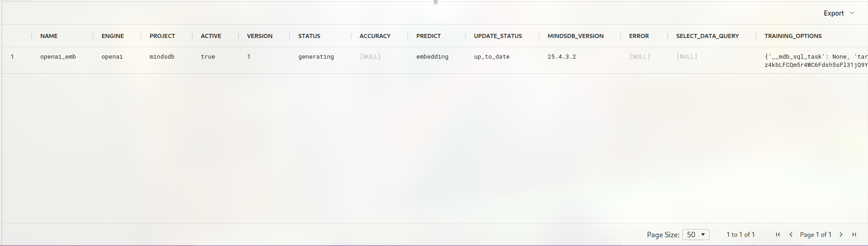Select the 25.4.3.2 version cell
This screenshot has height=246, width=868.
(x=562, y=57)
